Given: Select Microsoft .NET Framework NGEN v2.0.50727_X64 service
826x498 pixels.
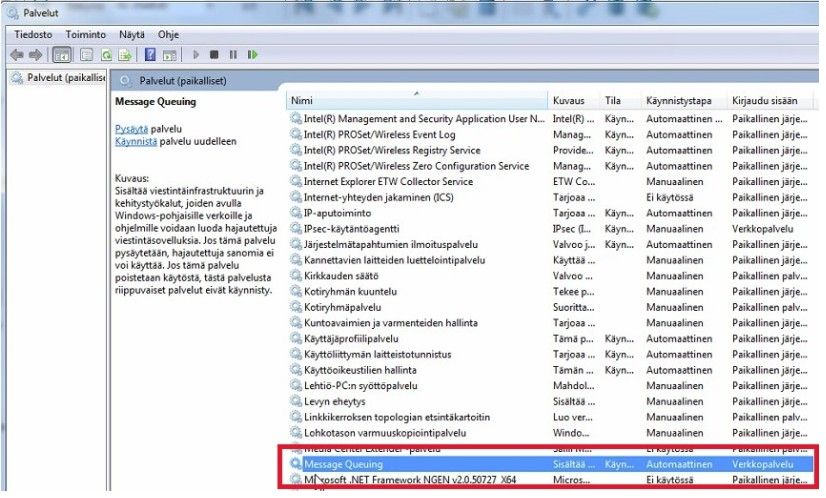Looking at the screenshot, I should 410,480.
